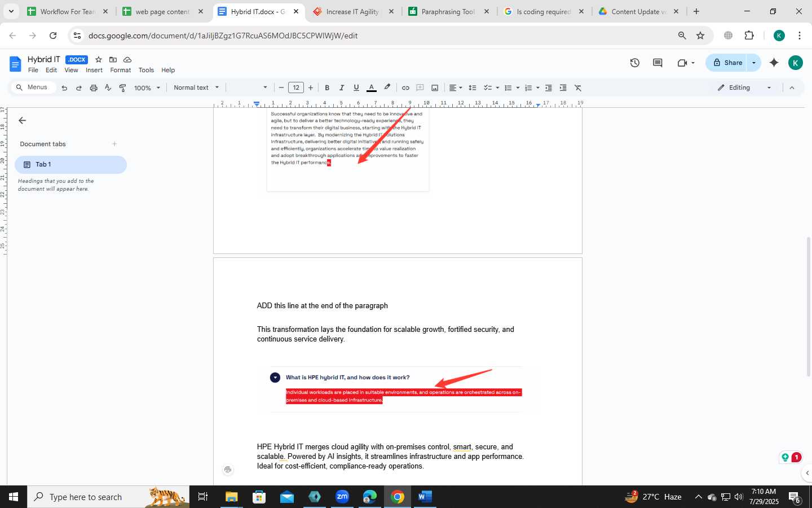Click the move to folder icon
Viewport: 812px width, 508px height.
click(x=113, y=59)
